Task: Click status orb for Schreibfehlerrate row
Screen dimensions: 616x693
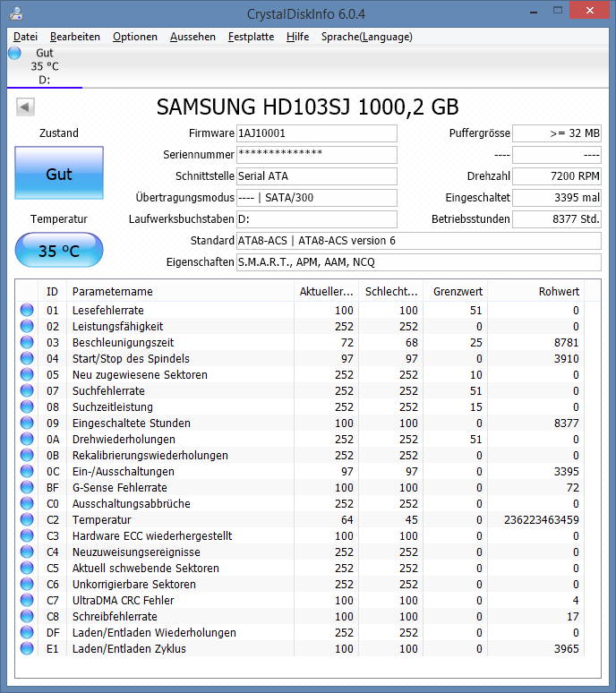Action: [x=27, y=617]
